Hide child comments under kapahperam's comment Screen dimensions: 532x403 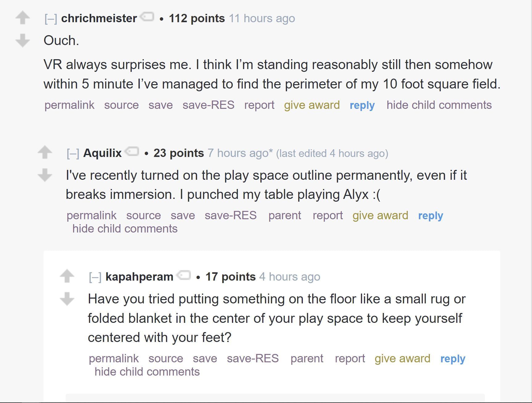[x=147, y=372]
